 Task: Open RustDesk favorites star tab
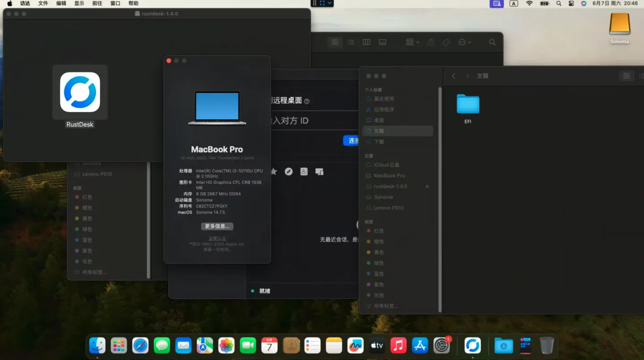[x=274, y=172]
